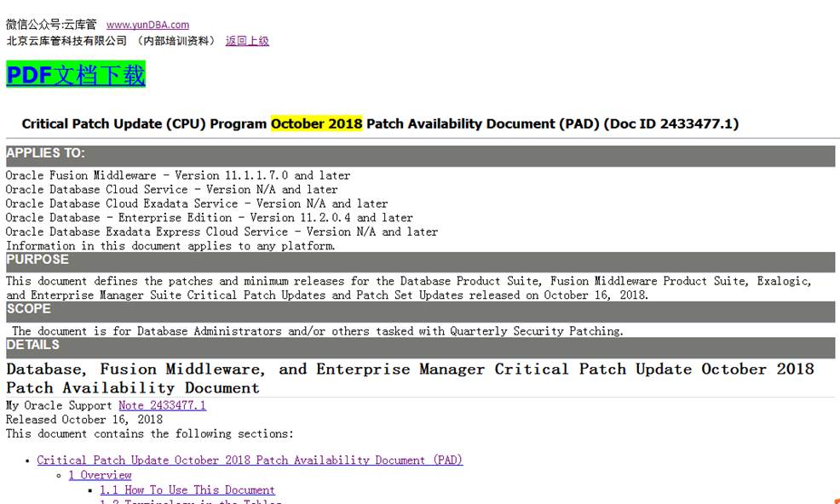Image resolution: width=840 pixels, height=504 pixels.
Task: Click 'This document contains the following sections' text
Action: (x=149, y=434)
